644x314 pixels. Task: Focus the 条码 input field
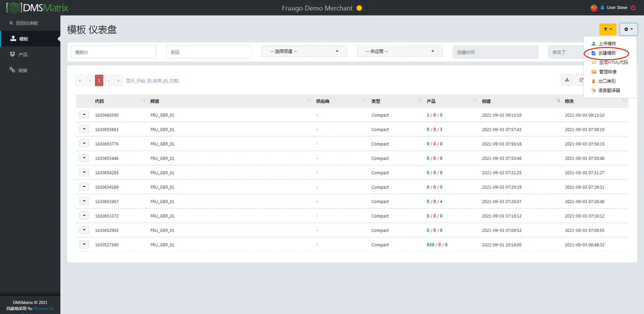(x=209, y=52)
